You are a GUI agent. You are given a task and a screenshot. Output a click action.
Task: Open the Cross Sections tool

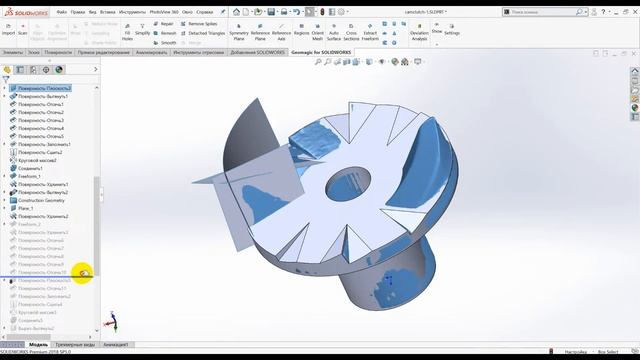point(351,32)
